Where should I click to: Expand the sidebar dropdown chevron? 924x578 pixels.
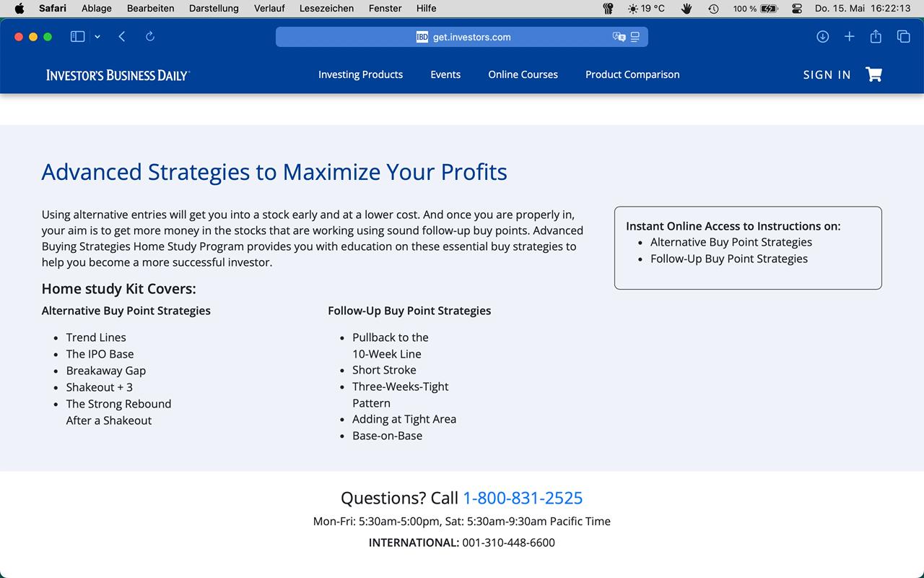(x=97, y=37)
